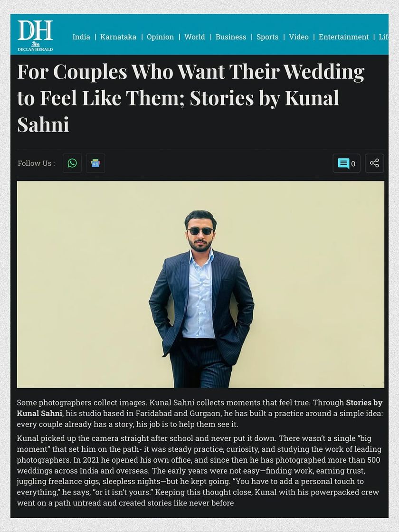
Task: Click the share icon
Action: point(374,163)
